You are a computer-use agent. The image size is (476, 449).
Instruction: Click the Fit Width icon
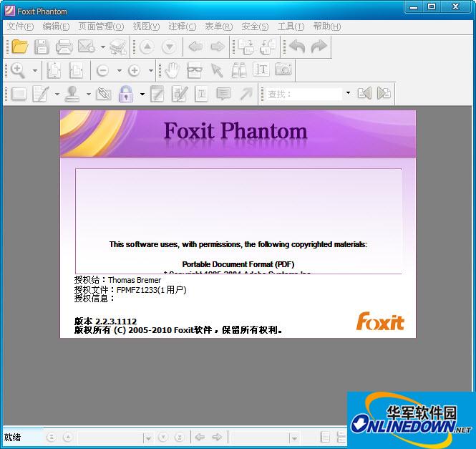click(76, 70)
